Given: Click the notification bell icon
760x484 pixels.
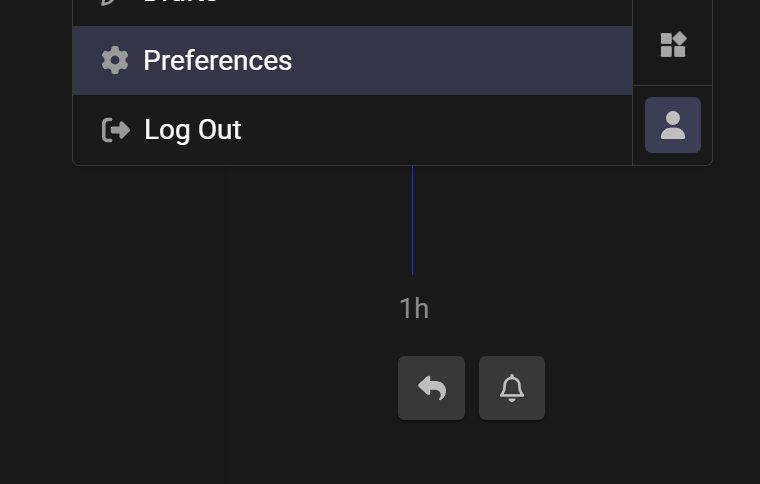Looking at the screenshot, I should pyautogui.click(x=512, y=388).
